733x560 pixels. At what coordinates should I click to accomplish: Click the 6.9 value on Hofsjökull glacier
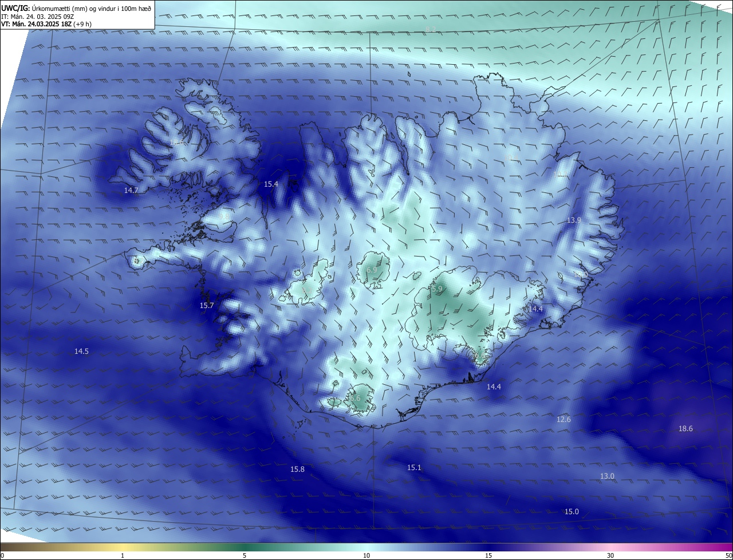pos(372,270)
